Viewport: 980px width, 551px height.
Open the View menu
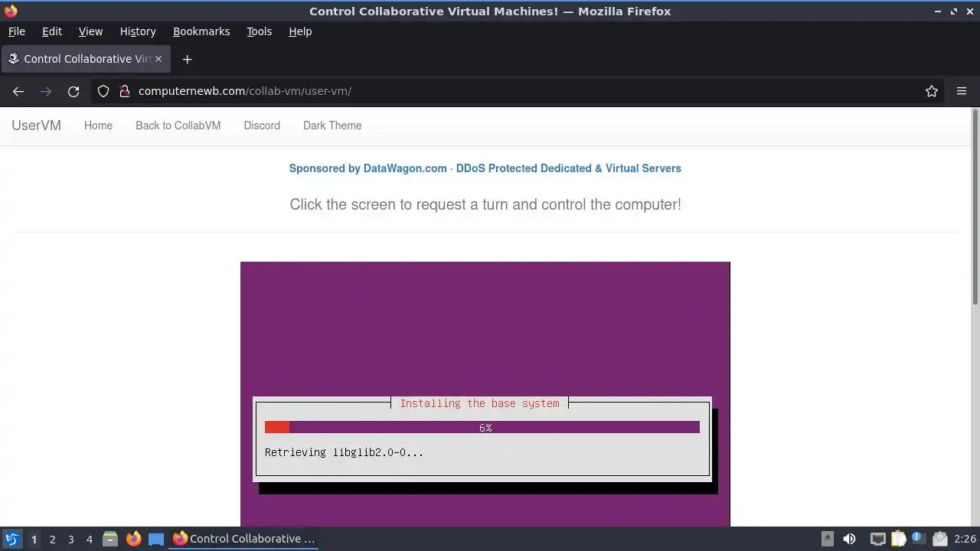pos(90,31)
